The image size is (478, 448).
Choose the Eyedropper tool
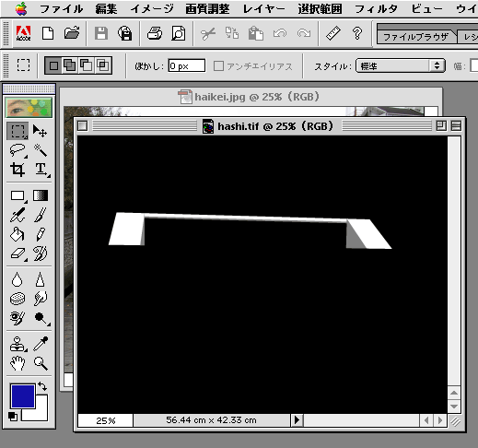(41, 344)
